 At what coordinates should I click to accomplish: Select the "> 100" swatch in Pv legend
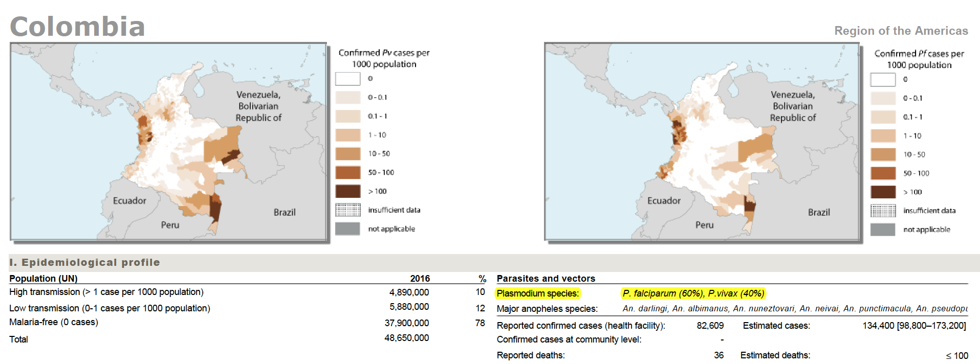tap(347, 191)
